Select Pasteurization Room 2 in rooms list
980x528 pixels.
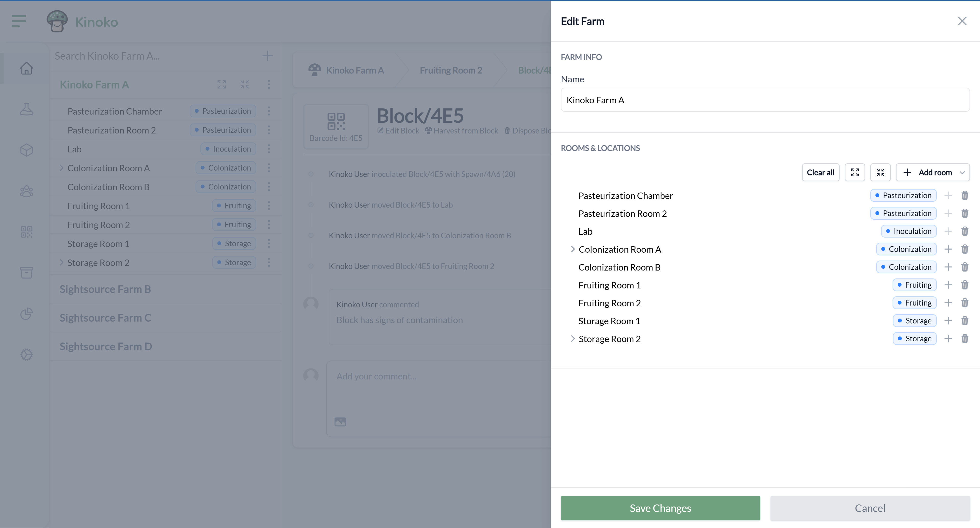pos(622,214)
